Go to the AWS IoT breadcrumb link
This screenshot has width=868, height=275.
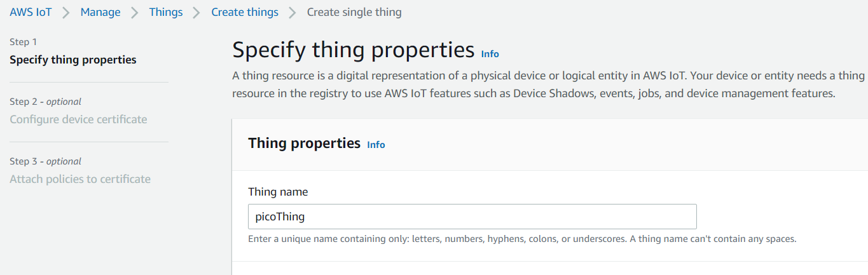pos(31,12)
